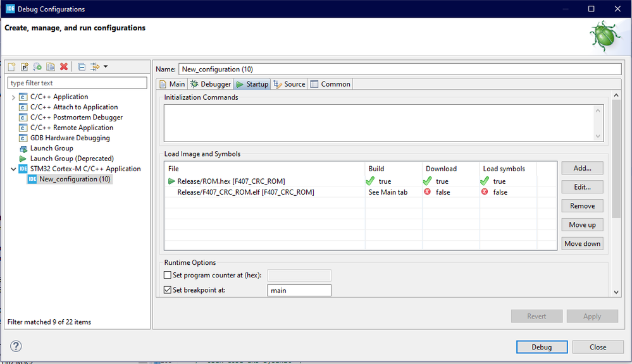This screenshot has height=364, width=632.
Task: Click the New_configuration (10) IDE icon
Action: [32, 179]
